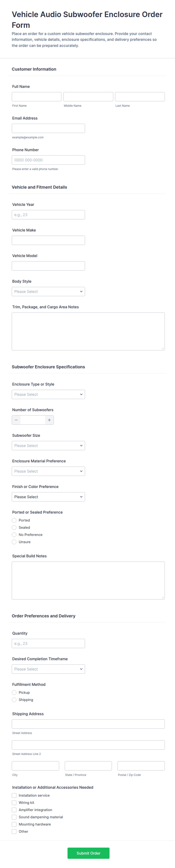Open the Subwoofer Size dropdown
The height and width of the screenshot is (868, 175).
pyautogui.click(x=48, y=445)
